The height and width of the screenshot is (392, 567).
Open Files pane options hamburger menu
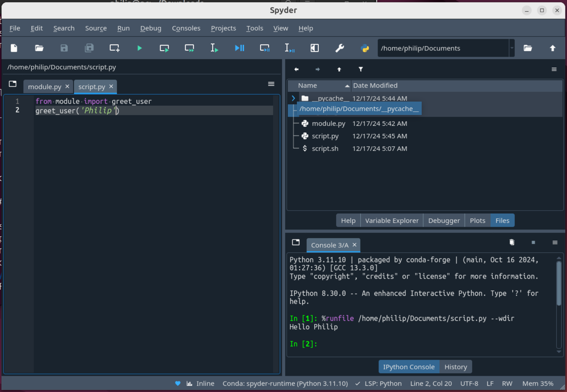[554, 69]
